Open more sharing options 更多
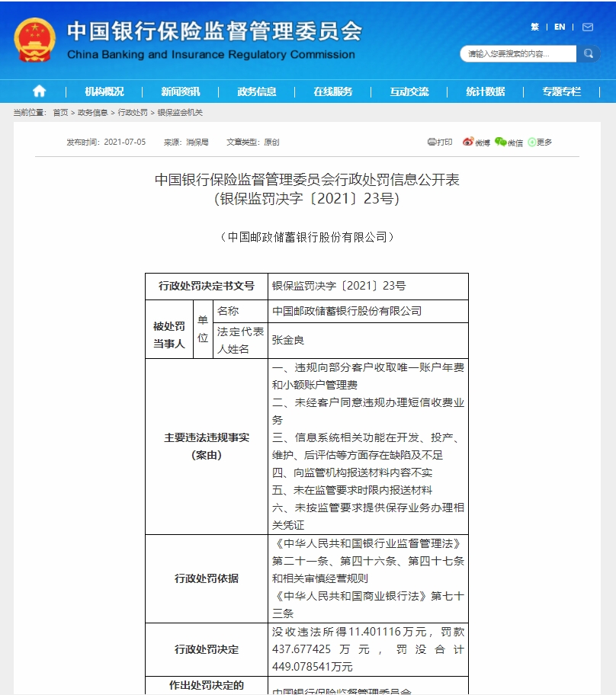Image resolution: width=616 pixels, height=695 pixels. pos(540,142)
